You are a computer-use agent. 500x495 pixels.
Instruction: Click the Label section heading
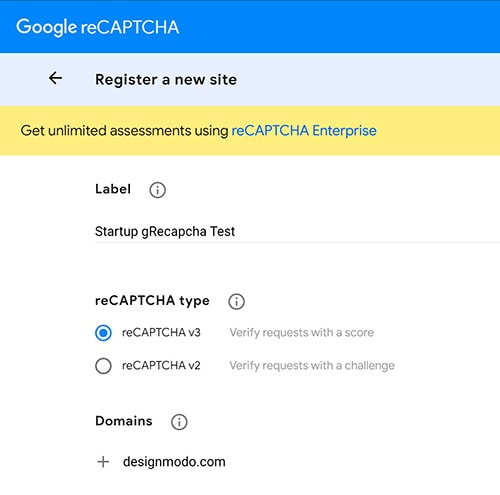(113, 189)
